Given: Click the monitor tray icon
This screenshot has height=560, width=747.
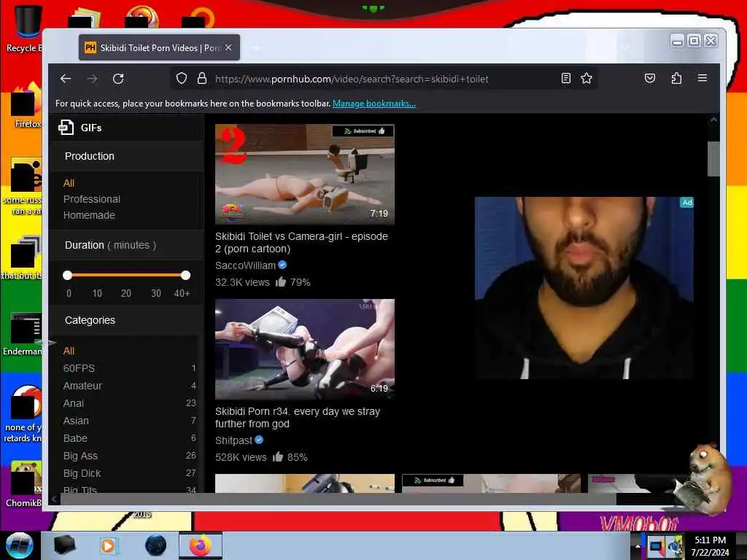Looking at the screenshot, I should click(657, 547).
